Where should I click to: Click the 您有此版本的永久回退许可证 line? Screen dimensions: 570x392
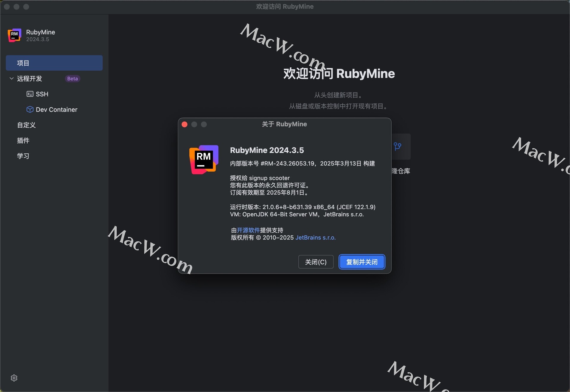pyautogui.click(x=270, y=185)
